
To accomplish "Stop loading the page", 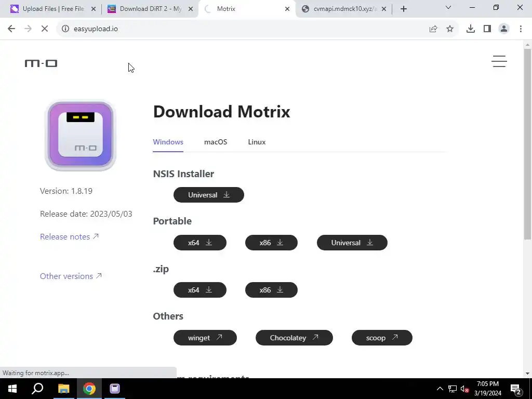I will point(45,29).
